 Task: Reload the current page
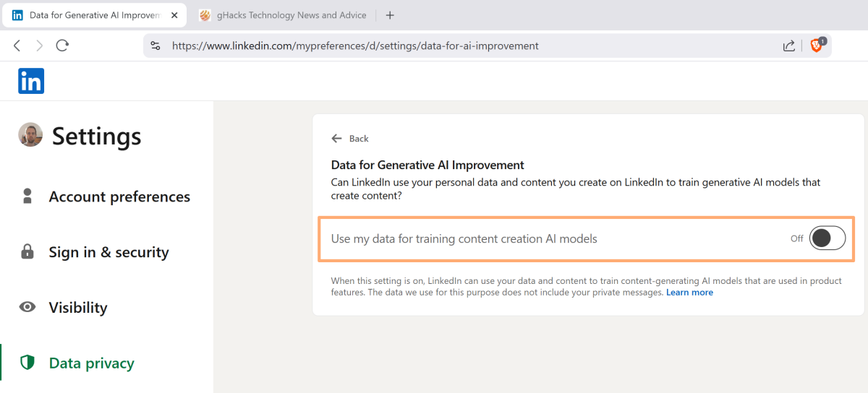62,46
